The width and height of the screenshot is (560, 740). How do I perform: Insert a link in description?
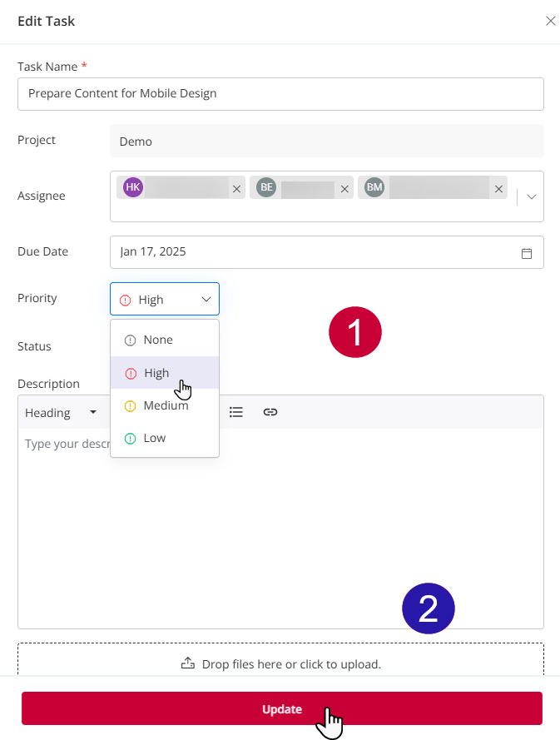[270, 412]
